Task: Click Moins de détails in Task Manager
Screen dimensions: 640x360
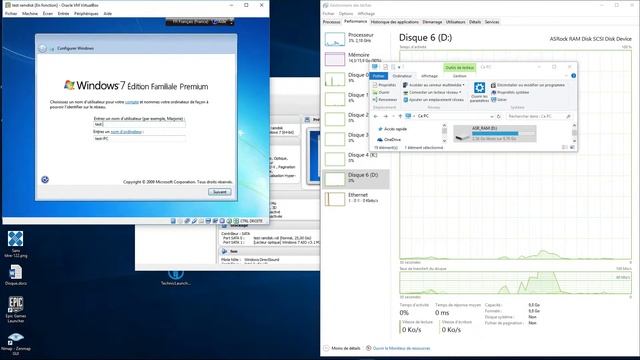Action: click(342, 348)
